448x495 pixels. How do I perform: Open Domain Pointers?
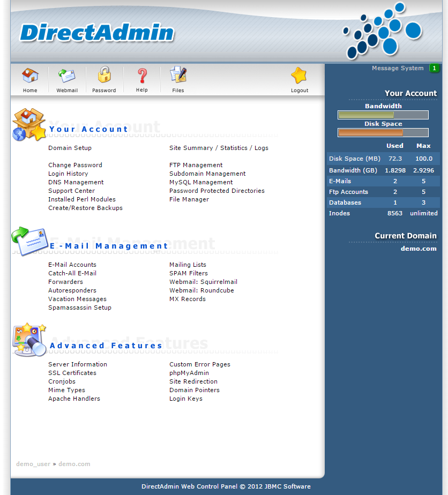194,390
